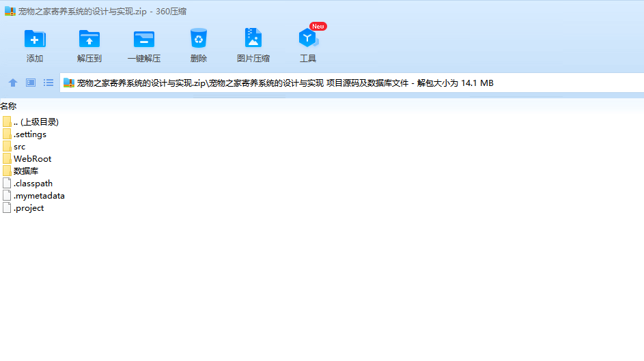Click file icon next to .project
Image resolution: width=644 pixels, height=361 pixels.
(x=7, y=208)
